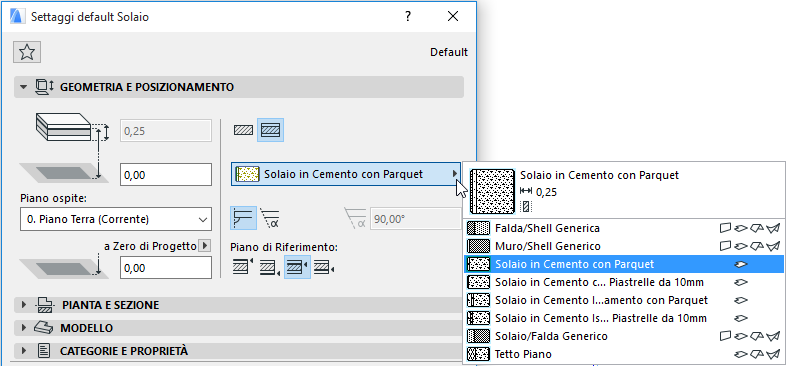Viewport: 787px width, 366px height.
Task: Choose Solaio in Cemento c... Piastrelle da 10mm
Action: pos(623,282)
